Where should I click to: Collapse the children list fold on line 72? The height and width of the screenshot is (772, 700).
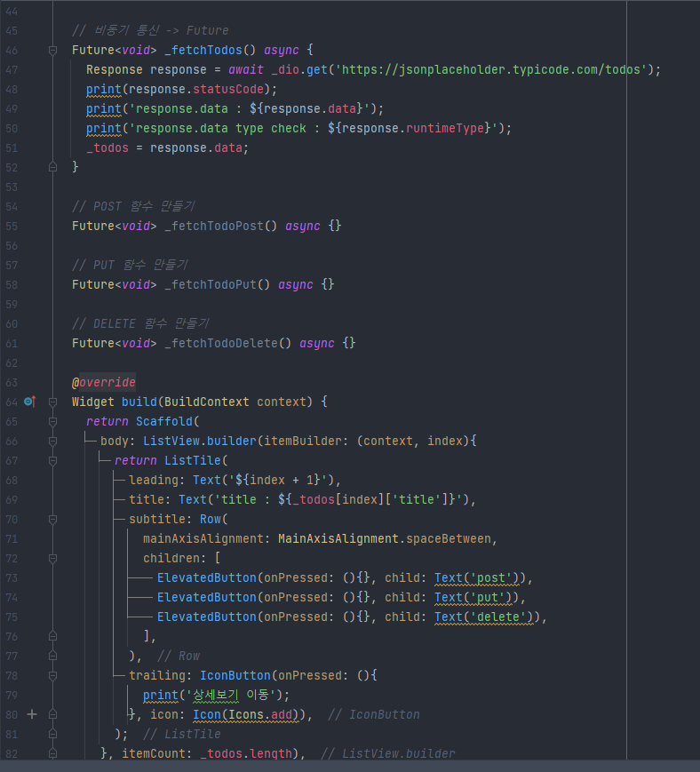[52, 558]
